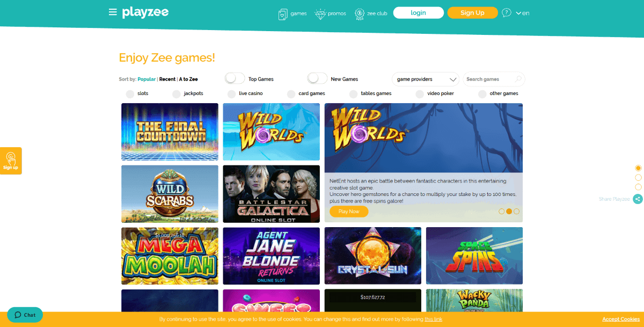
Task: Click the search magnifier icon
Action: click(518, 79)
